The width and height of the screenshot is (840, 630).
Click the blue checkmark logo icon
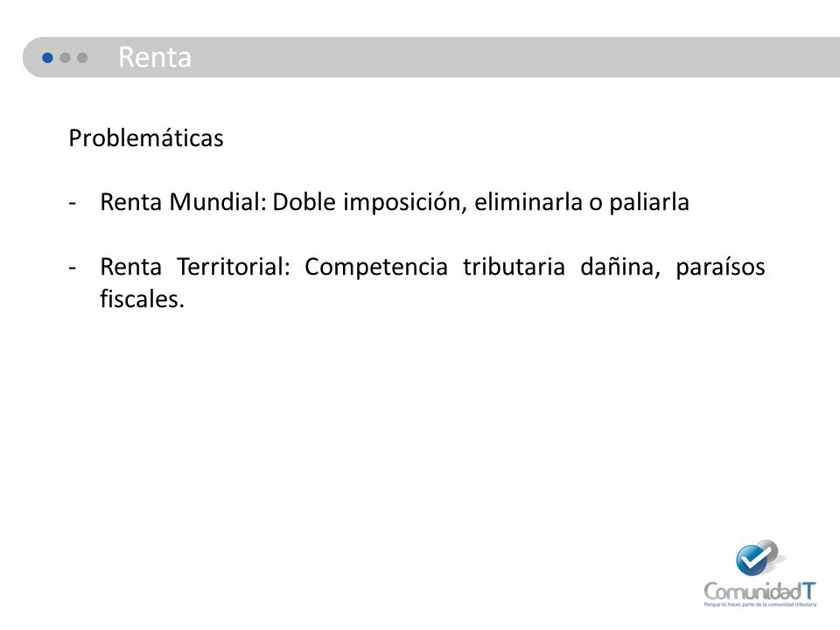pos(756,557)
